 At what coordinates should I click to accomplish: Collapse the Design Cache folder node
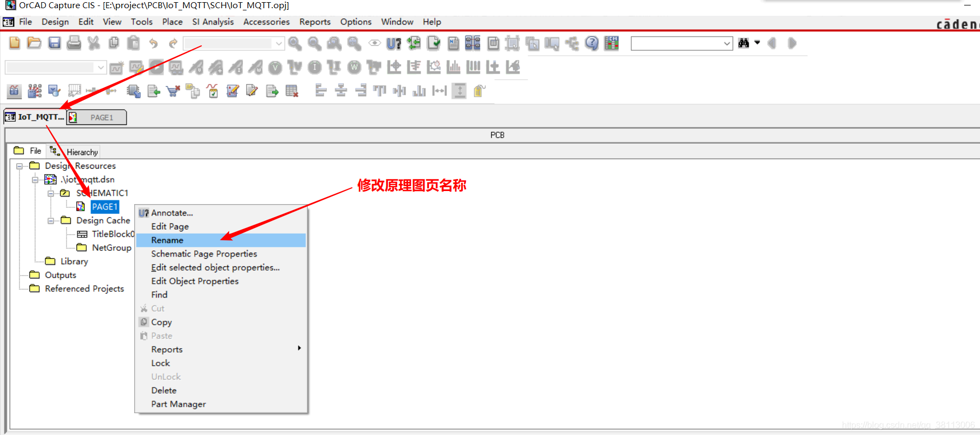(x=51, y=221)
